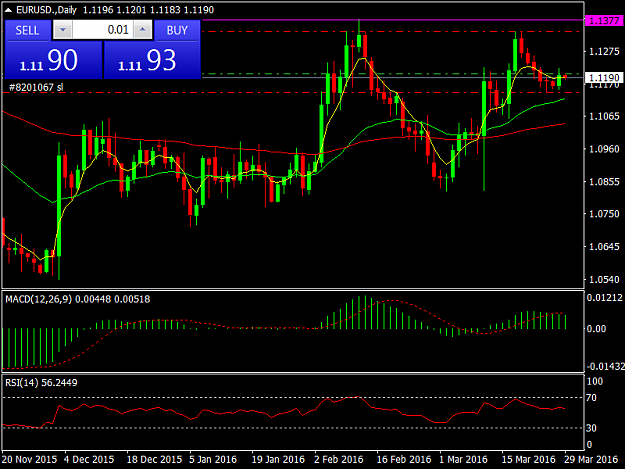Click the 1.1275 price scale value
625x469 pixels.
(x=604, y=51)
